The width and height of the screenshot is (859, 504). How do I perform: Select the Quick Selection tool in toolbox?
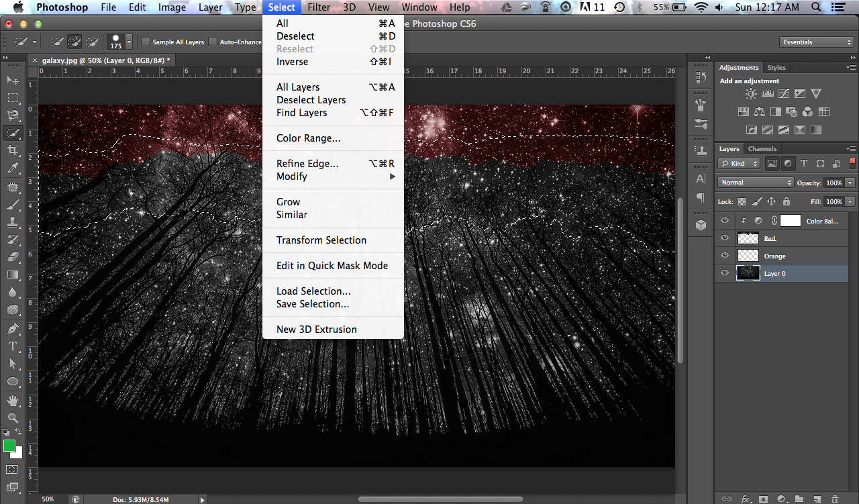pos(13,133)
